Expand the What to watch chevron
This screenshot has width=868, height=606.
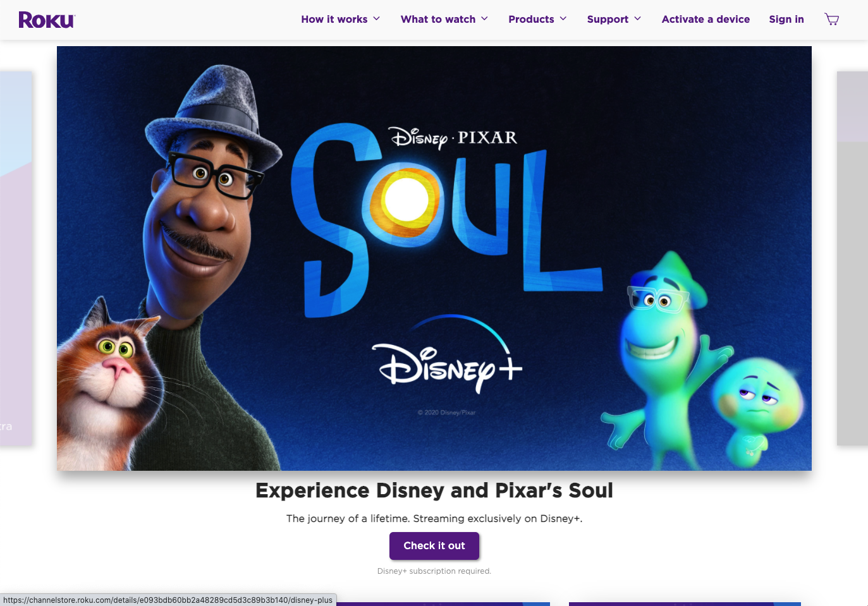[x=485, y=19]
